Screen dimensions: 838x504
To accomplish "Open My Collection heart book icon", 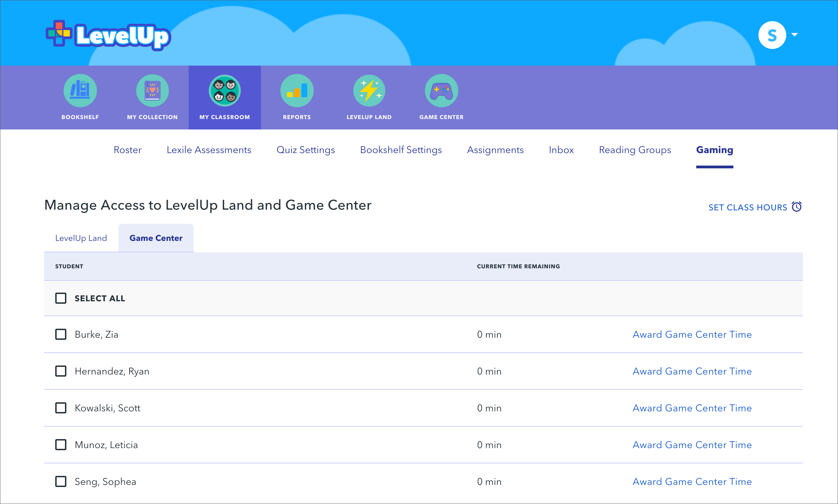I will [x=152, y=91].
